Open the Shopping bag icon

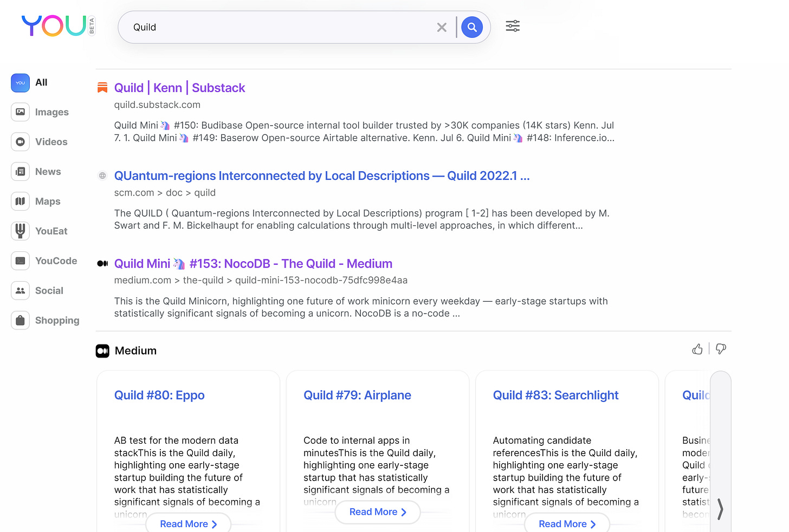point(20,321)
